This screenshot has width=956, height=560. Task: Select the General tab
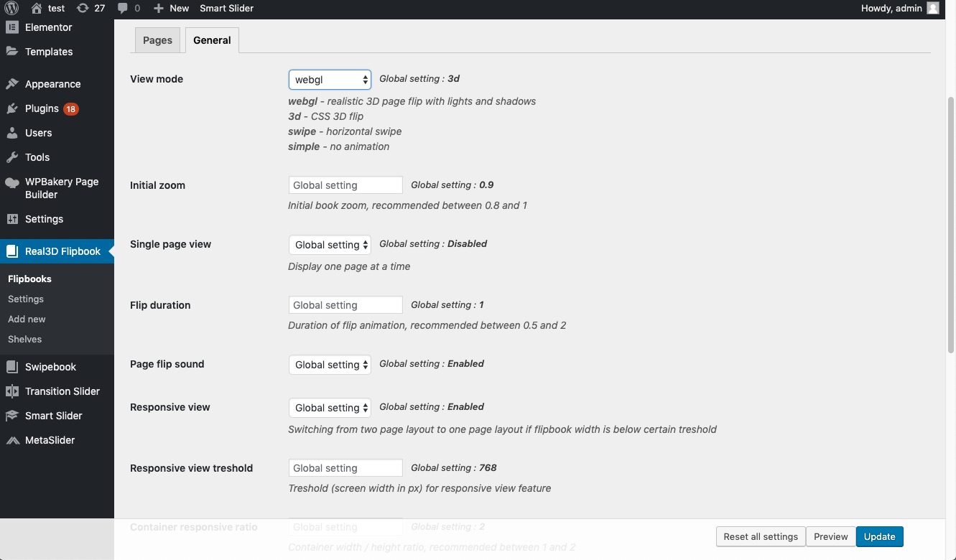pyautogui.click(x=212, y=40)
